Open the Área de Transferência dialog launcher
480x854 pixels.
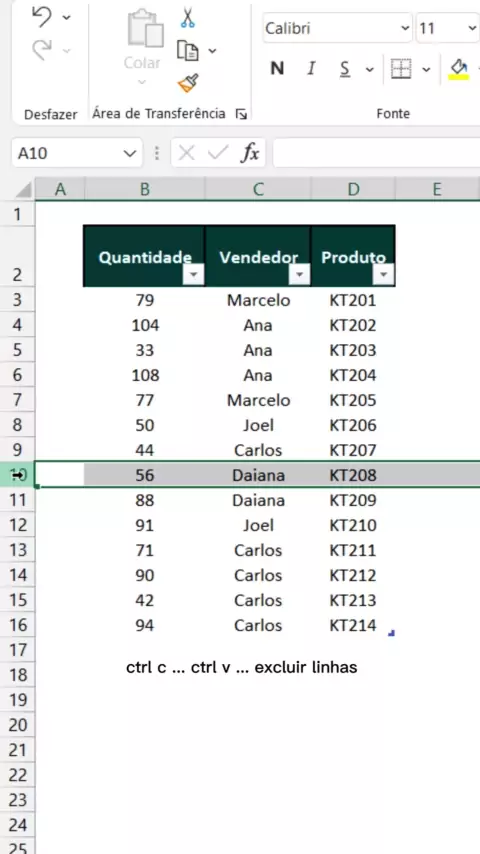241,114
